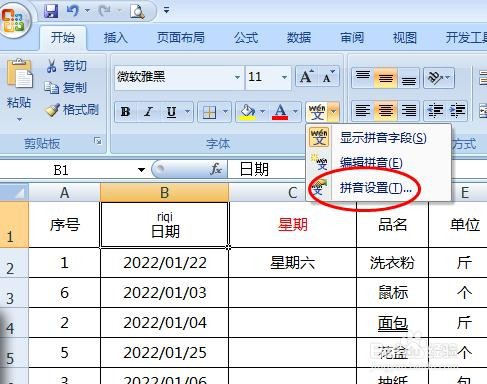Go to the 审阅 tab
Image resolution: width=487 pixels, height=384 pixels.
[x=352, y=38]
